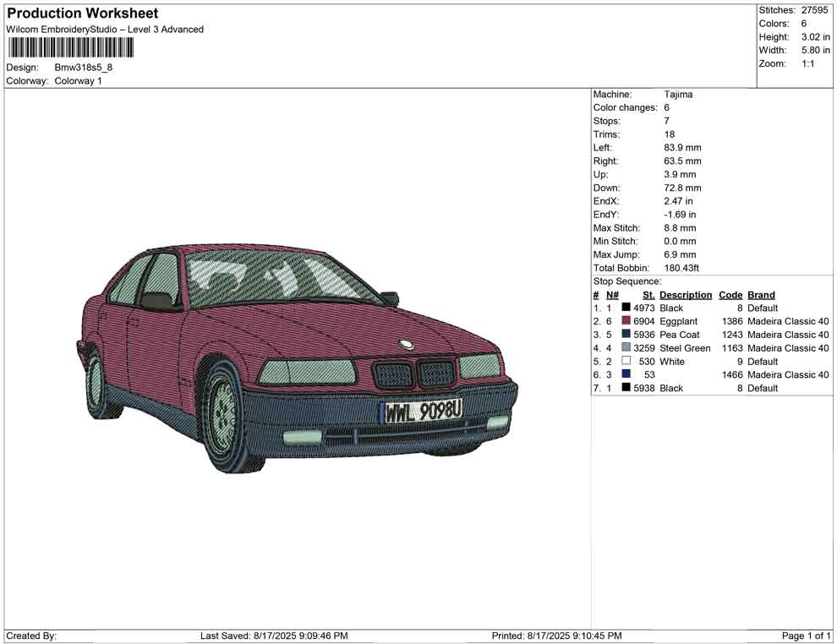837x644 pixels.
Task: Click the car's side mirror
Action: pos(157,300)
